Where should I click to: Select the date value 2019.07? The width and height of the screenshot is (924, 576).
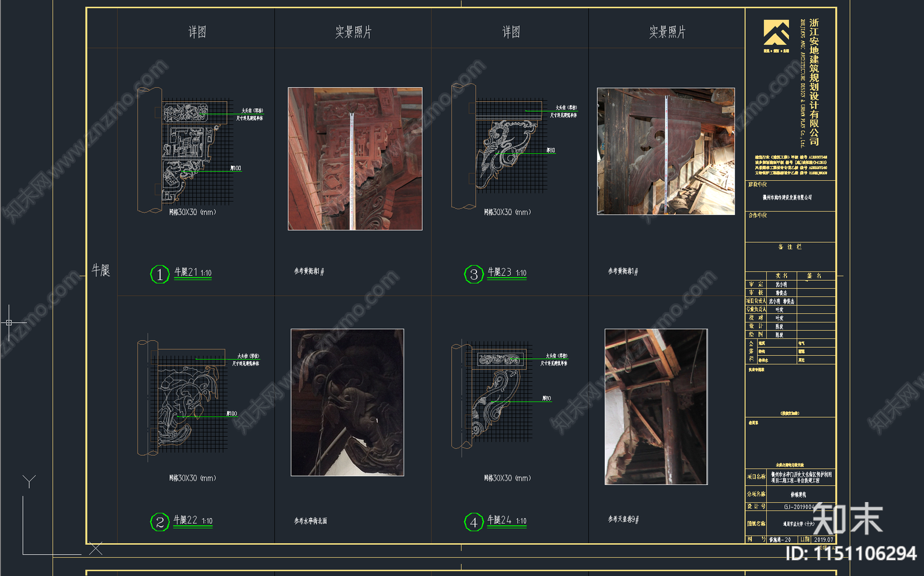pyautogui.click(x=824, y=540)
